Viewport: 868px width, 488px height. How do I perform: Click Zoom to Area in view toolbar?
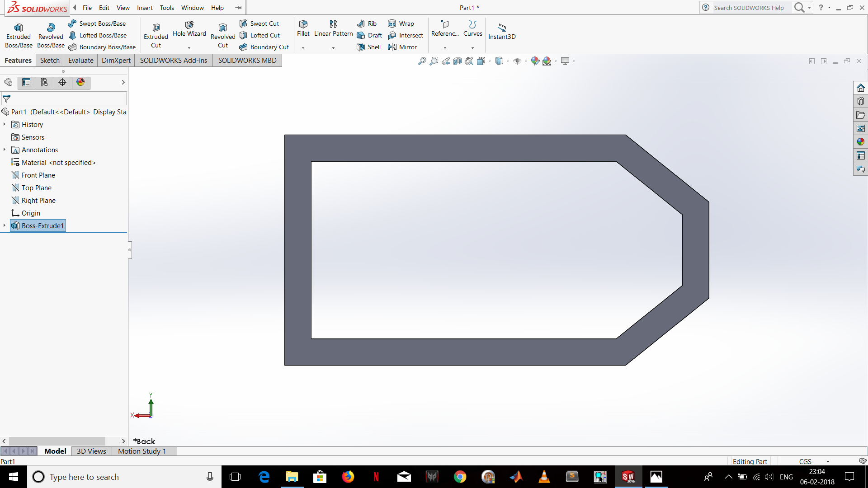click(434, 61)
